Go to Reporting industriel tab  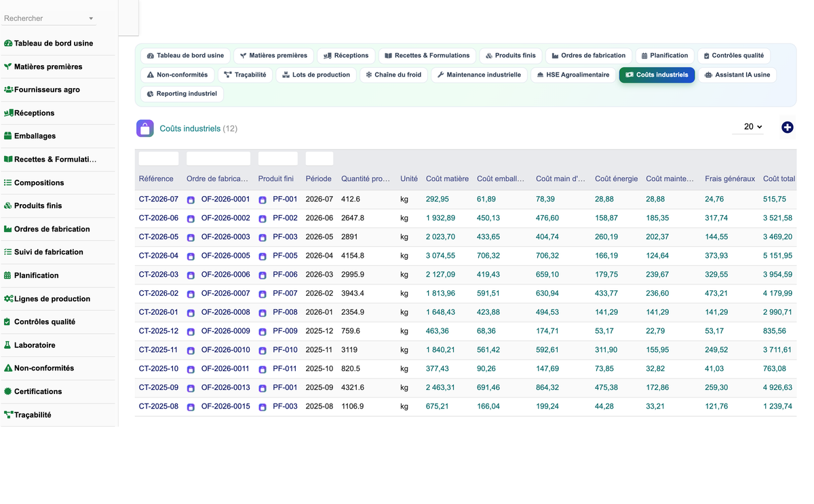[x=182, y=94]
